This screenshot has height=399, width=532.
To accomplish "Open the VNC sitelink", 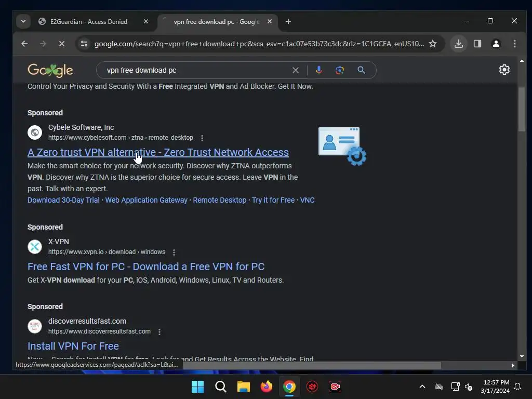I will click(307, 200).
